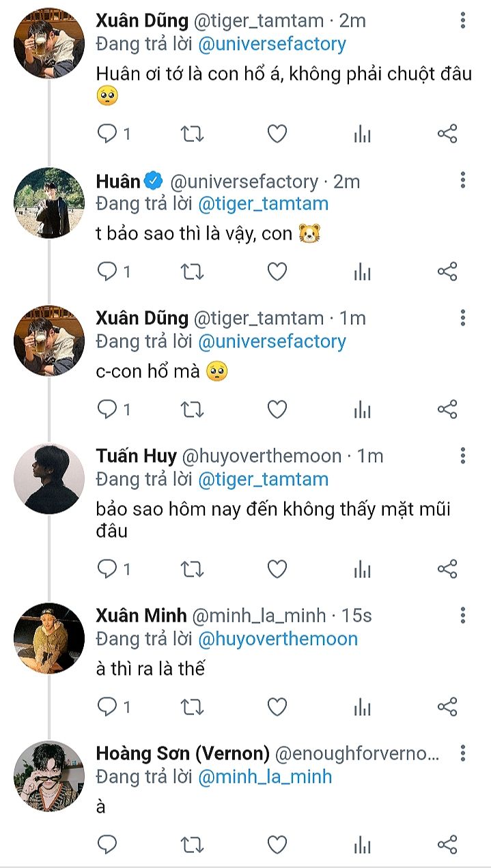Reply to Hoàng Sơn (Vernon)'s tweet

107,845
